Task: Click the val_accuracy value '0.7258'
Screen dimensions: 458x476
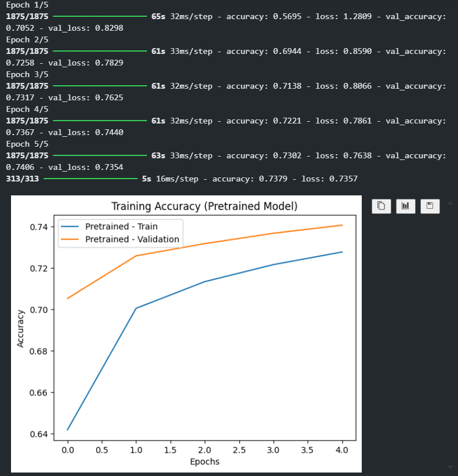Action: [20, 63]
